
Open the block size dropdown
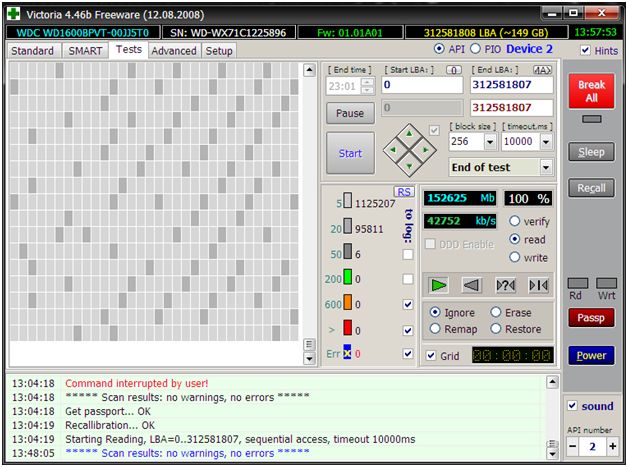click(x=490, y=142)
